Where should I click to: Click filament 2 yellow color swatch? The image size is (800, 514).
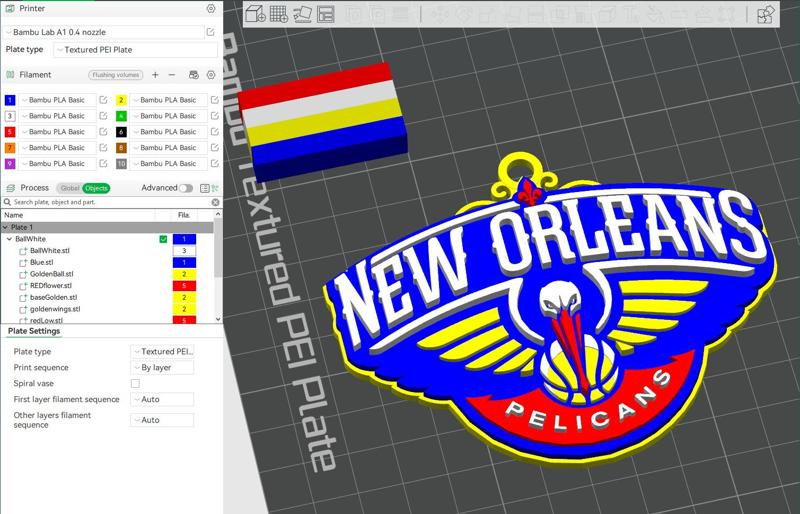pos(121,100)
